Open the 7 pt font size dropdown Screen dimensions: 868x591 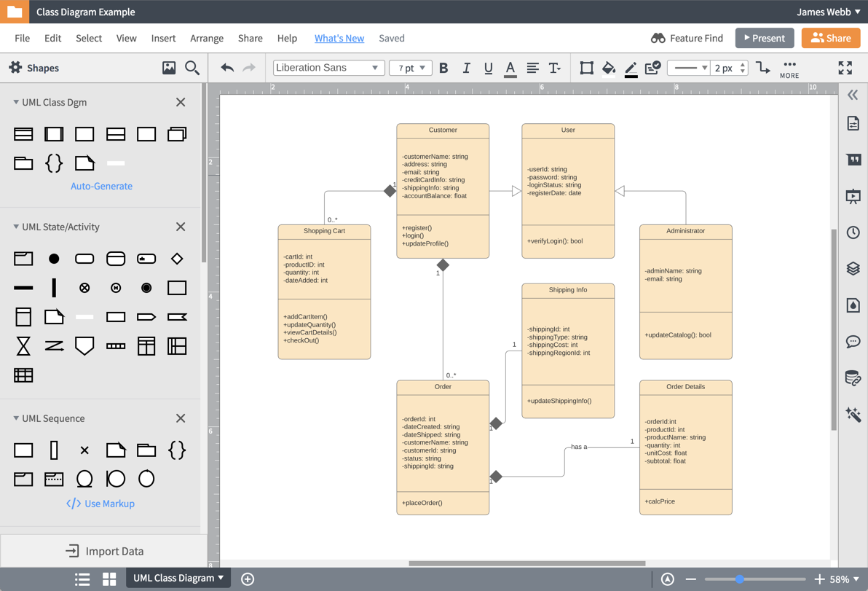tap(411, 68)
